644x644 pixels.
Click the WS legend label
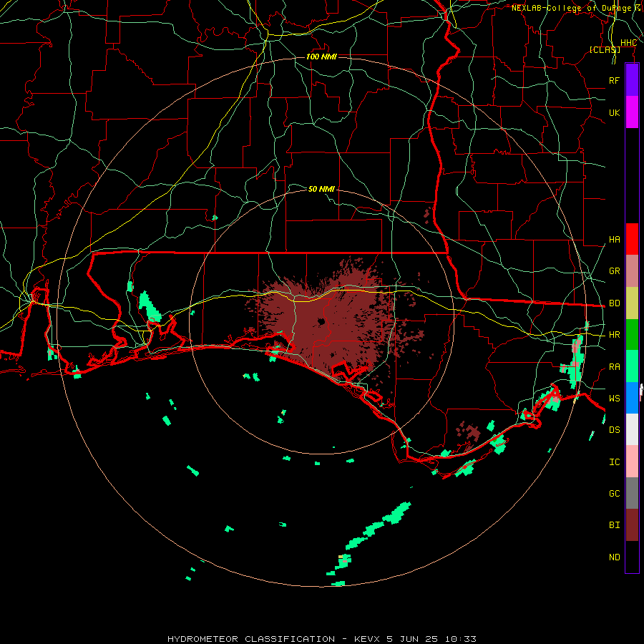tap(614, 399)
